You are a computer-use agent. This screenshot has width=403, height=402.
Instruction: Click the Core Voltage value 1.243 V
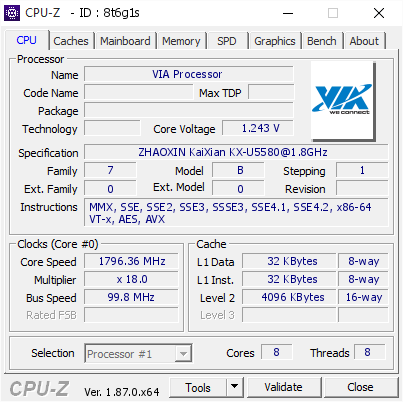coord(258,128)
